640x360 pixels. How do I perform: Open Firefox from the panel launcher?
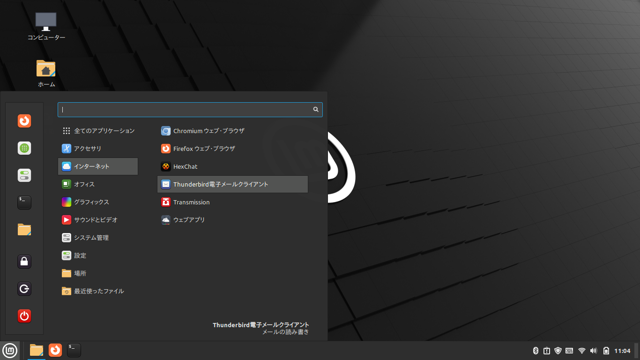tap(55, 350)
